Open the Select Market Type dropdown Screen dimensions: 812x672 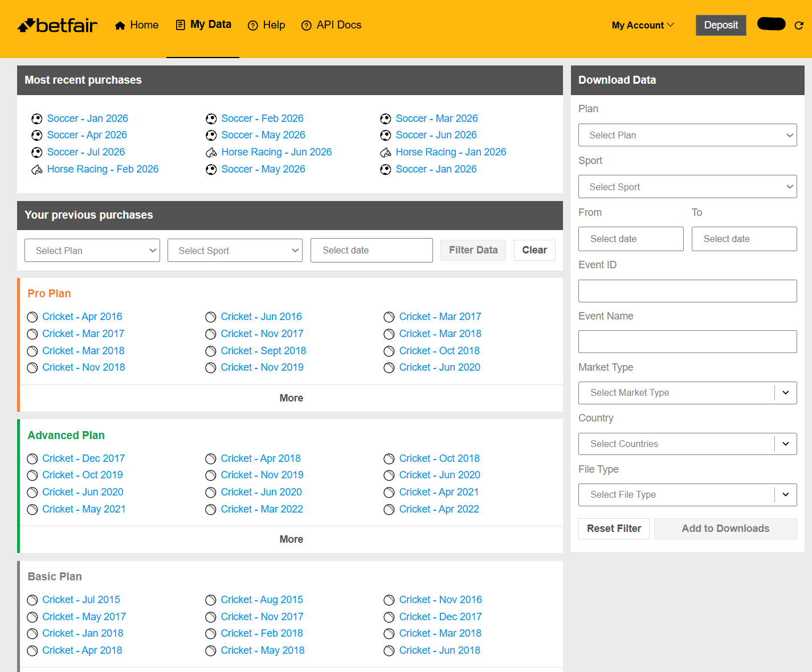point(687,392)
